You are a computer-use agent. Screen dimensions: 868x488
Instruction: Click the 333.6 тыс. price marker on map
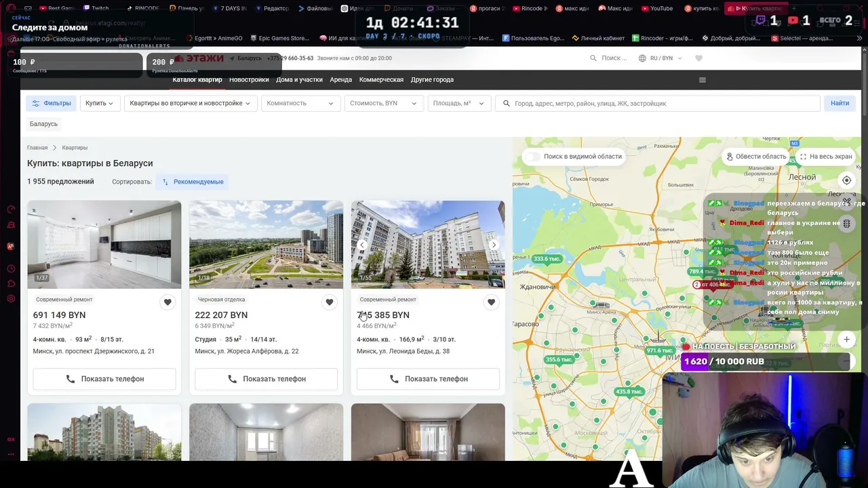click(x=547, y=259)
